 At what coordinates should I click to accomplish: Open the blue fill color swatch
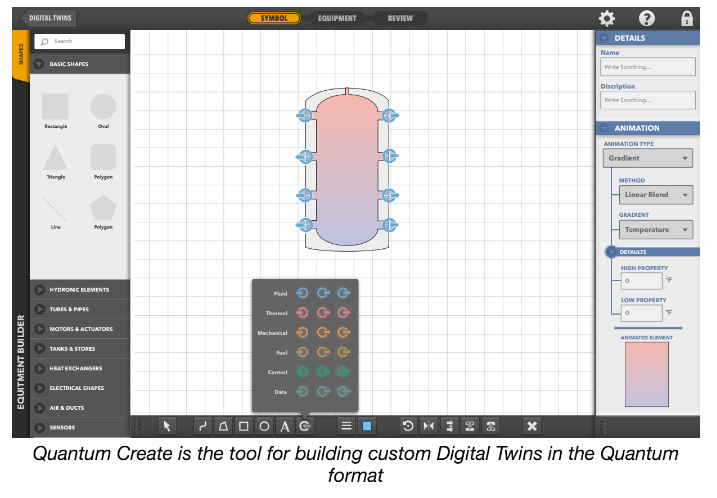(367, 426)
